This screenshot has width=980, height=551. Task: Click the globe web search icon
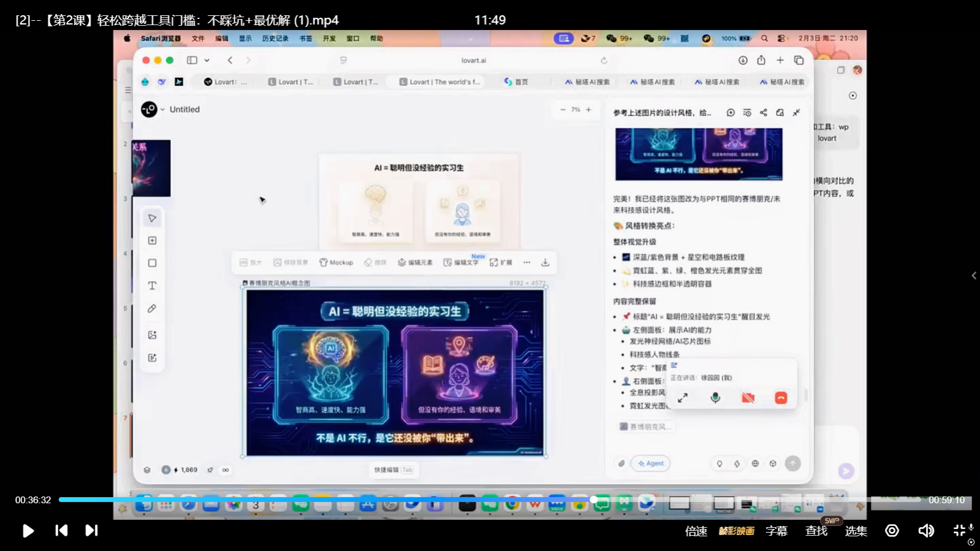[x=755, y=463]
